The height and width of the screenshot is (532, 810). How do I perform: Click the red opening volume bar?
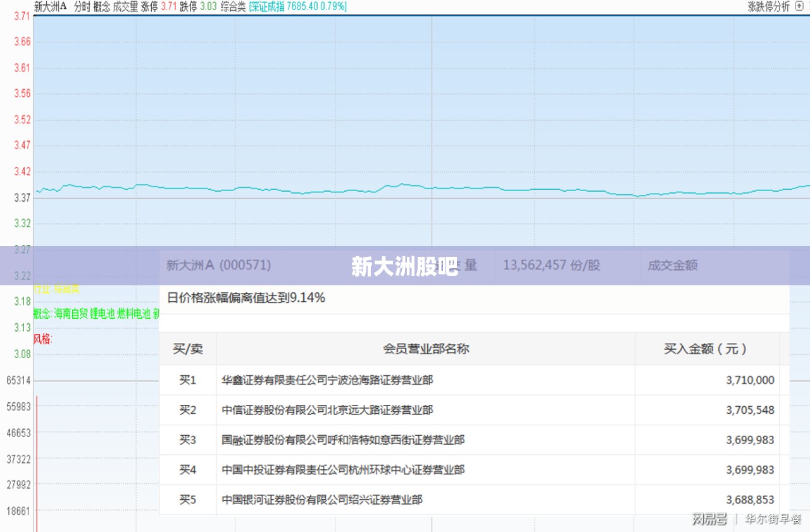click(37, 464)
